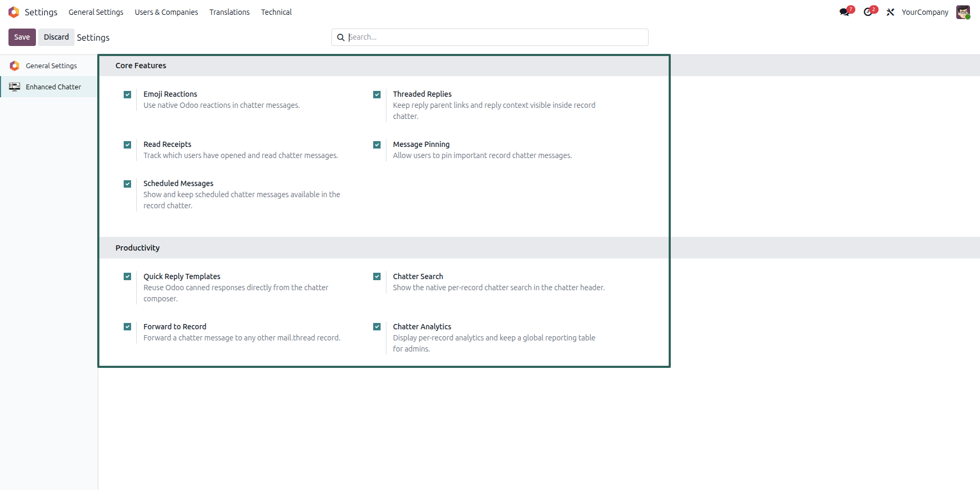Open the Users & Companies menu
This screenshot has height=490, width=980.
point(167,12)
